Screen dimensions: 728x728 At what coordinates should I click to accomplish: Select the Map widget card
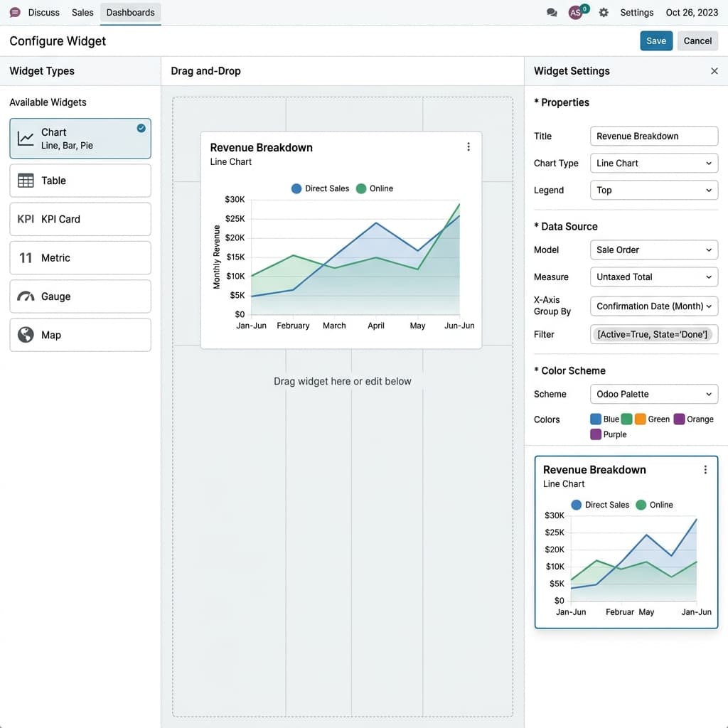point(80,335)
